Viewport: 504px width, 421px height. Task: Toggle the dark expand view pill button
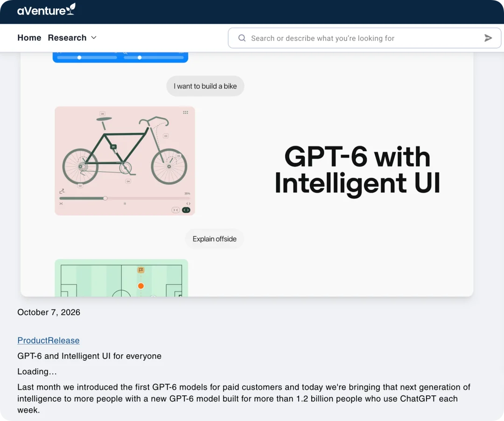coord(186,210)
